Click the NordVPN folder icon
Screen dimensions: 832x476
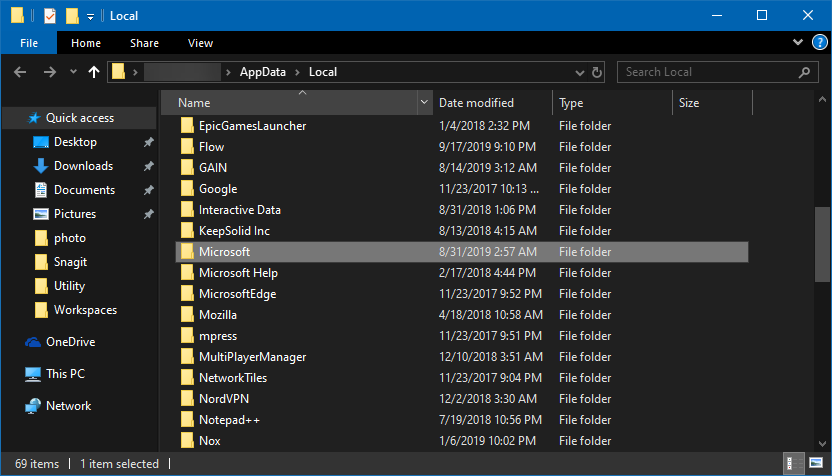click(187, 399)
